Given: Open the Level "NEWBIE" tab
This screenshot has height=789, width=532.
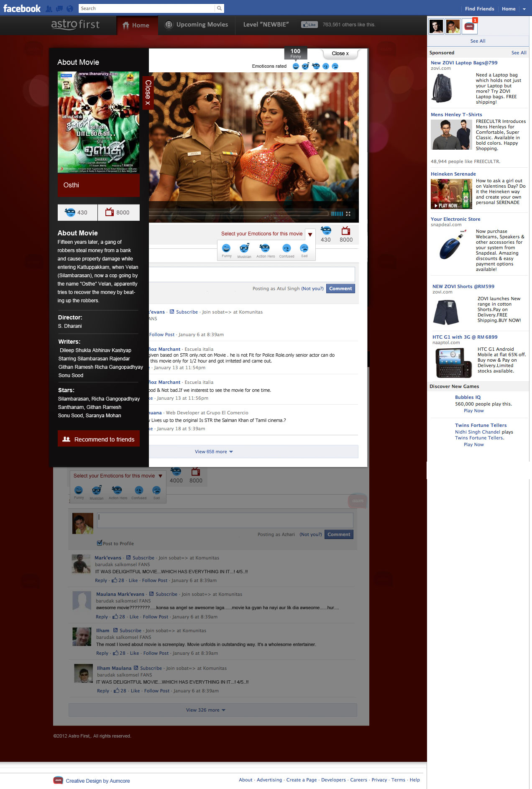Looking at the screenshot, I should point(266,25).
